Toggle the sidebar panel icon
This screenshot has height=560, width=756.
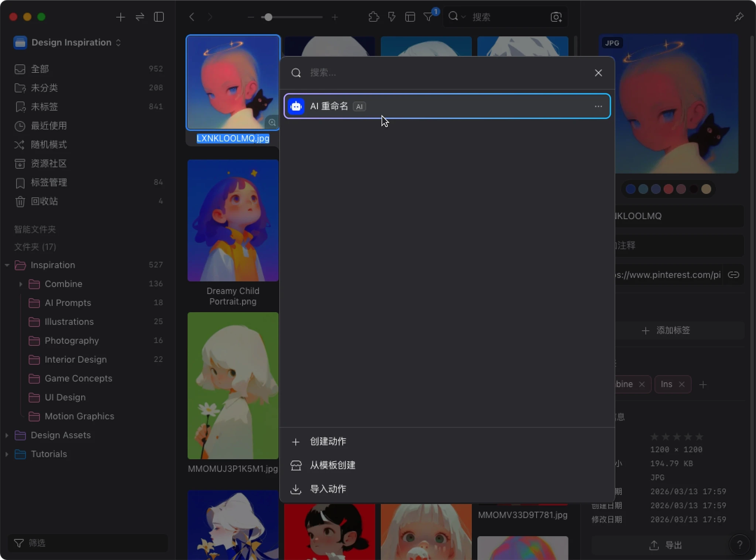159,17
